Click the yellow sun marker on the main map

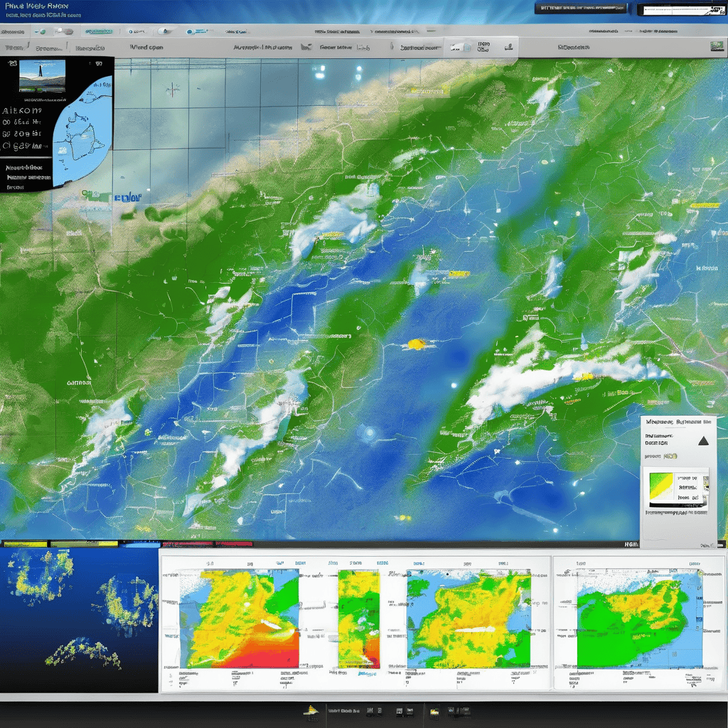click(415, 345)
